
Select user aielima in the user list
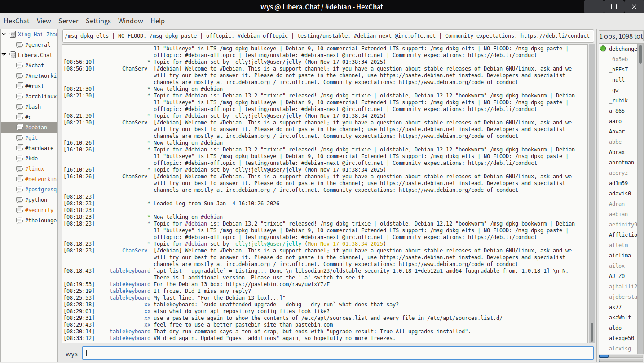pos(620,255)
